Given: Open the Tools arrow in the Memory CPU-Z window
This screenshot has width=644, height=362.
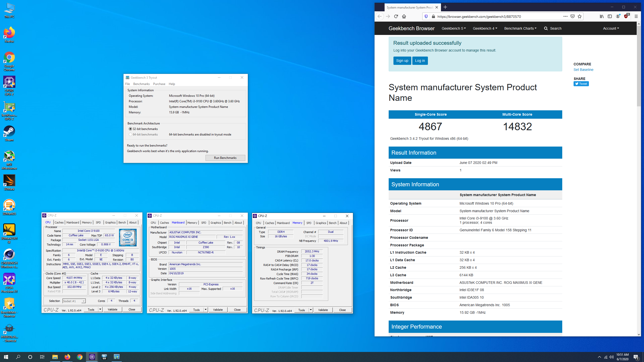Looking at the screenshot, I should [x=311, y=310].
